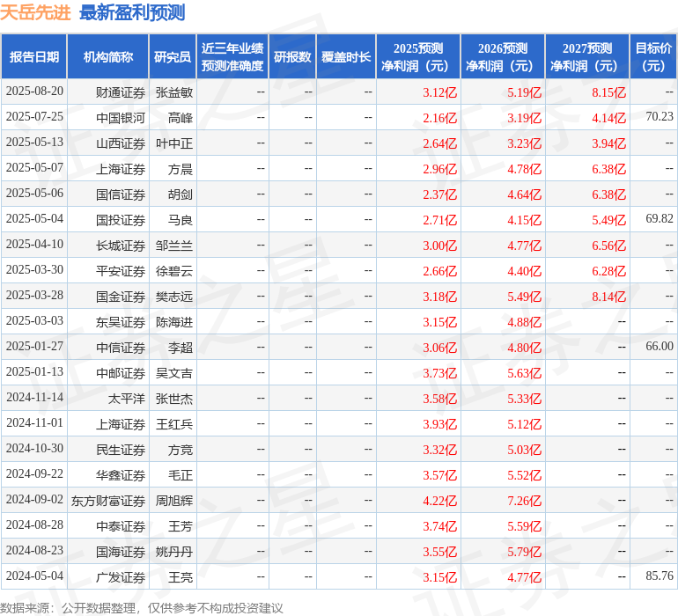Click analyst name 方晨
Viewport: 678px width, 616px height.
click(x=181, y=169)
